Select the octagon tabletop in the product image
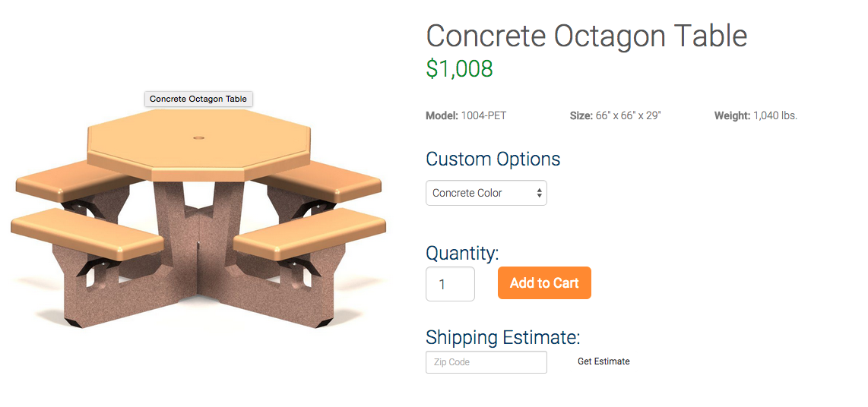The width and height of the screenshot is (868, 407). pyautogui.click(x=198, y=145)
